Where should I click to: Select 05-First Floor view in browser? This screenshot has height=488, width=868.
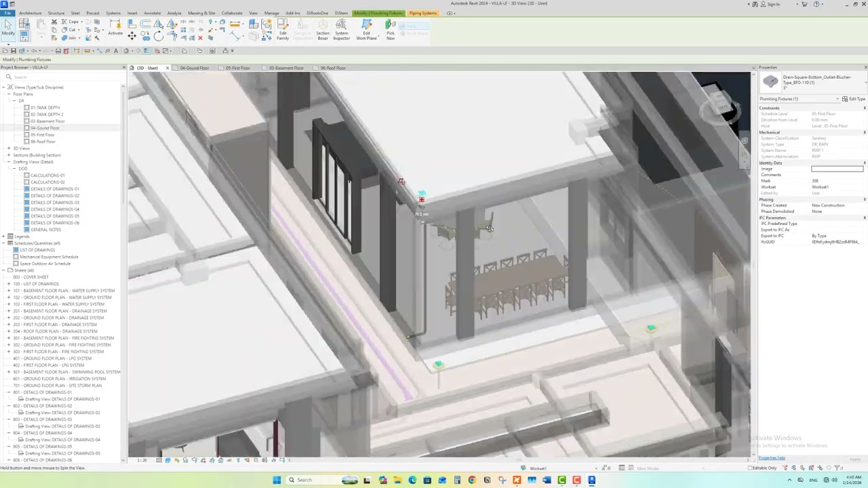point(43,135)
